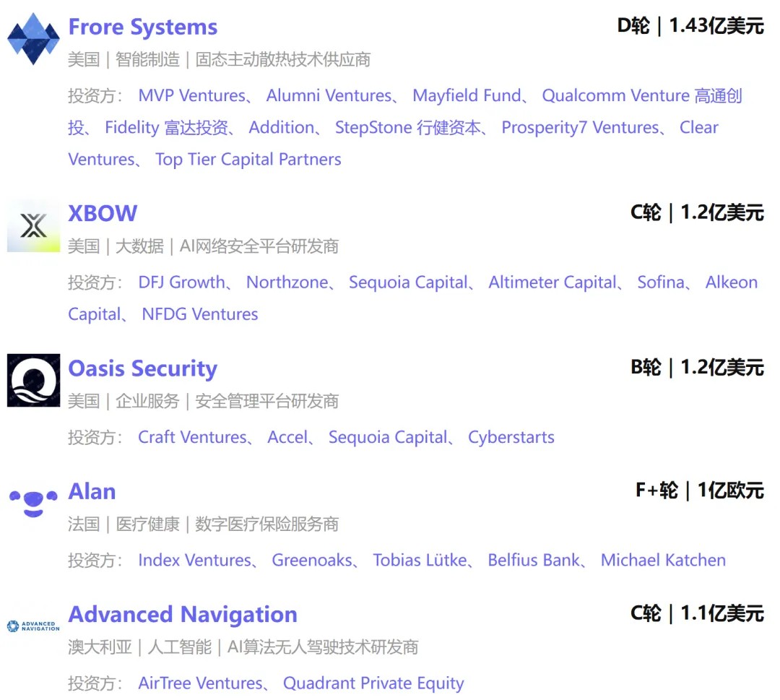This screenshot has height=700, width=780.
Task: Click the Quadrant Private Equity link
Action: 373,683
